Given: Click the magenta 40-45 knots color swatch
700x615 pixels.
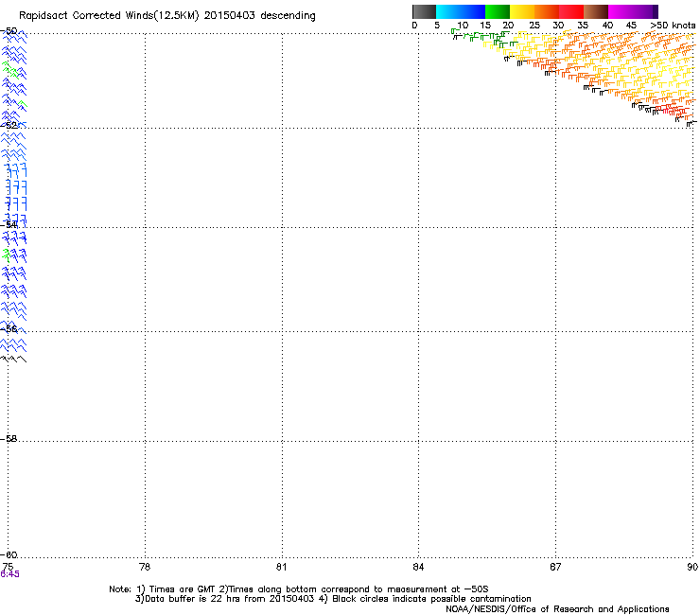Looking at the screenshot, I should [x=621, y=11].
